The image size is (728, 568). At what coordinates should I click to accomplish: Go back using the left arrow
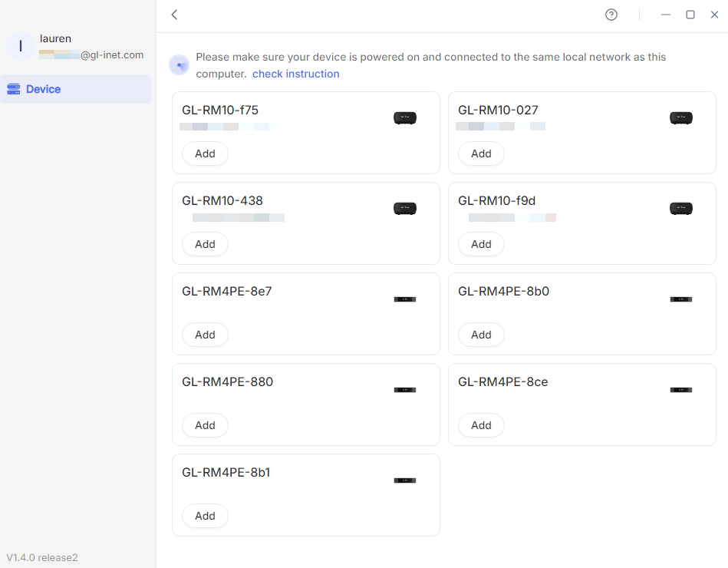pyautogui.click(x=175, y=15)
